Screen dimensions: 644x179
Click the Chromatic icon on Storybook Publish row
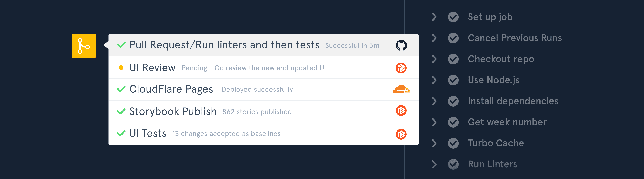click(x=401, y=111)
